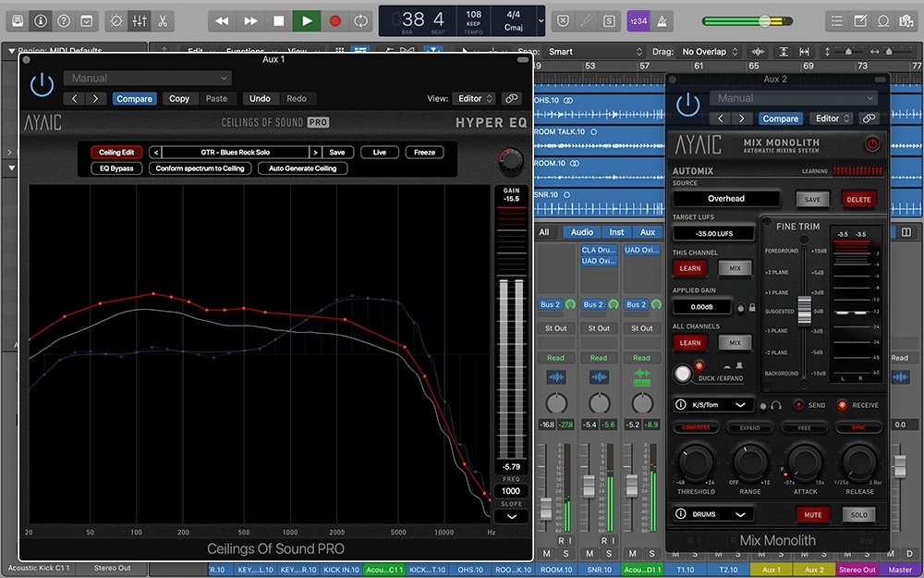Open Snap Smart dropdown
924x578 pixels.
(x=593, y=52)
